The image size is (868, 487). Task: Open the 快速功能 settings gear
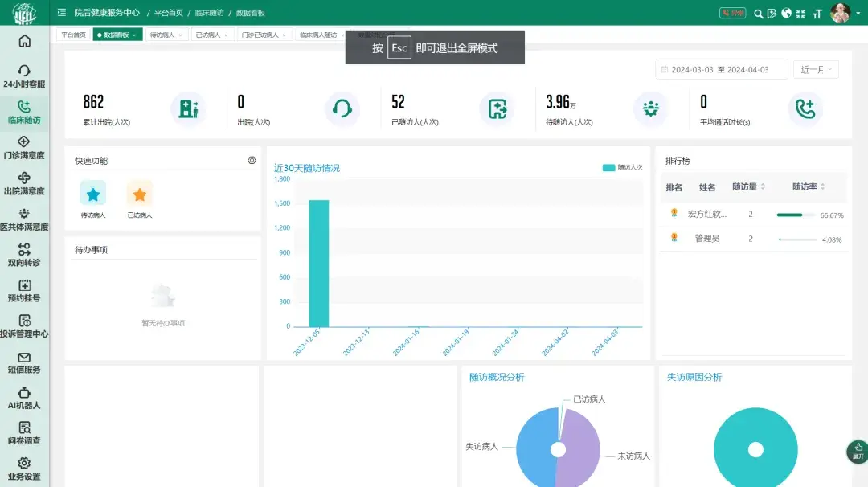252,160
